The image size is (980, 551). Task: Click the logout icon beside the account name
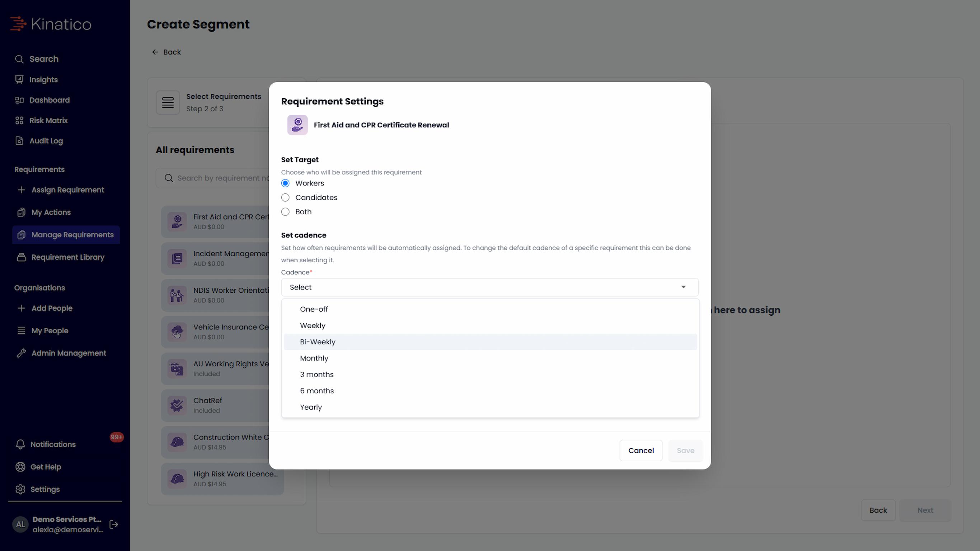click(x=113, y=524)
